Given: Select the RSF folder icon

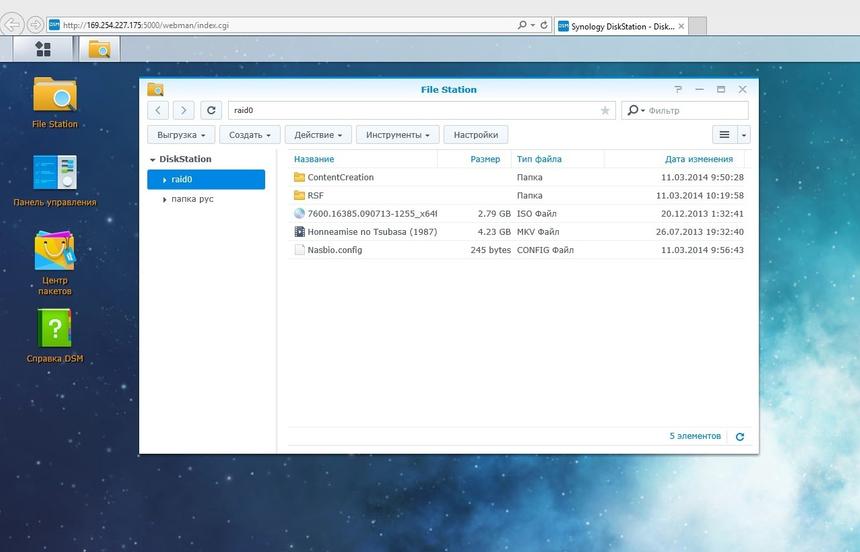Looking at the screenshot, I should click(299, 195).
